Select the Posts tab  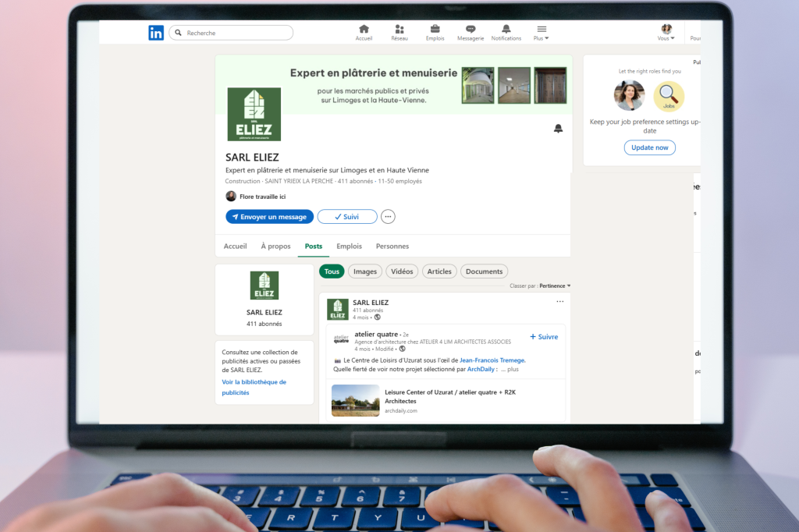(x=314, y=246)
